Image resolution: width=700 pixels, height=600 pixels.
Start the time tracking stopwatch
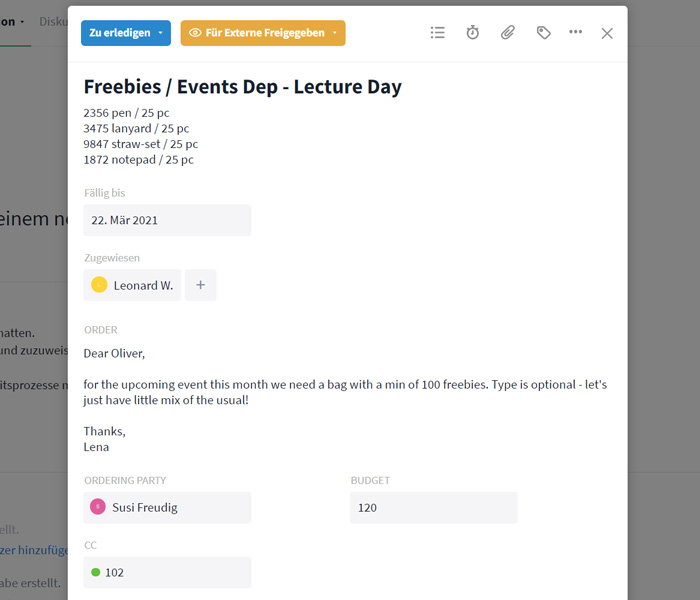(473, 33)
